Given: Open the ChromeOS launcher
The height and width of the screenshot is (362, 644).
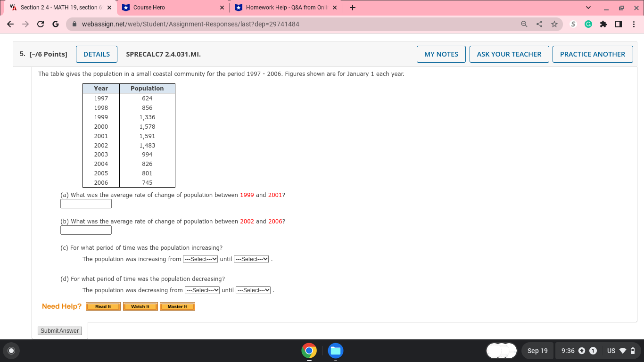Looking at the screenshot, I should 11,351.
